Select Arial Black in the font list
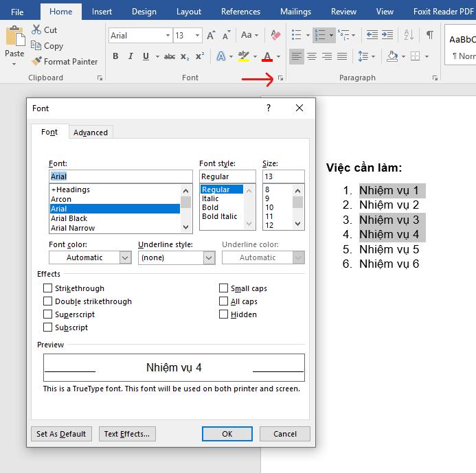Viewport: 476px width, 473px height. coord(69,218)
